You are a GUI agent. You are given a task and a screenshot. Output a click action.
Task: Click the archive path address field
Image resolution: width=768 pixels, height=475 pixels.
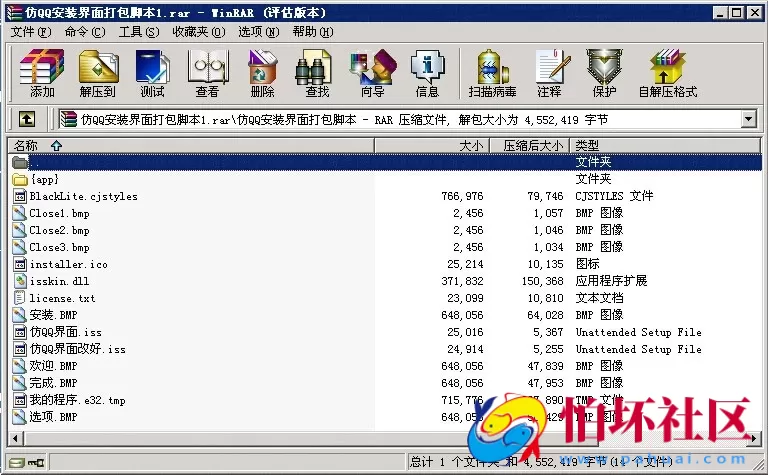point(400,119)
